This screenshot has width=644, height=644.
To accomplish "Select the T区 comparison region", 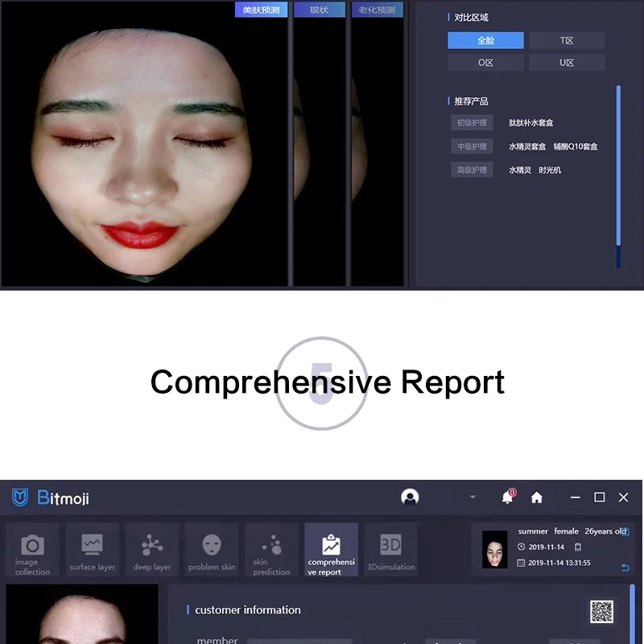I will coord(567,40).
